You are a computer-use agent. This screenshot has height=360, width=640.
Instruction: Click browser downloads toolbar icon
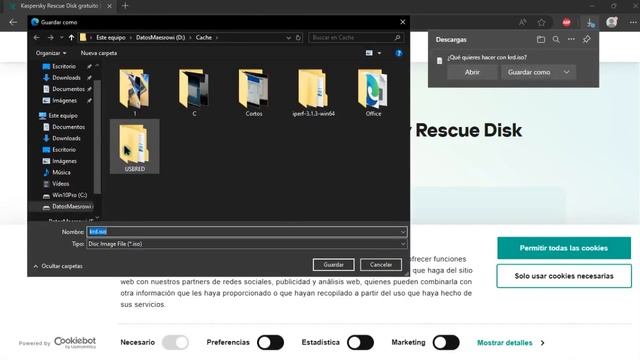[590, 22]
